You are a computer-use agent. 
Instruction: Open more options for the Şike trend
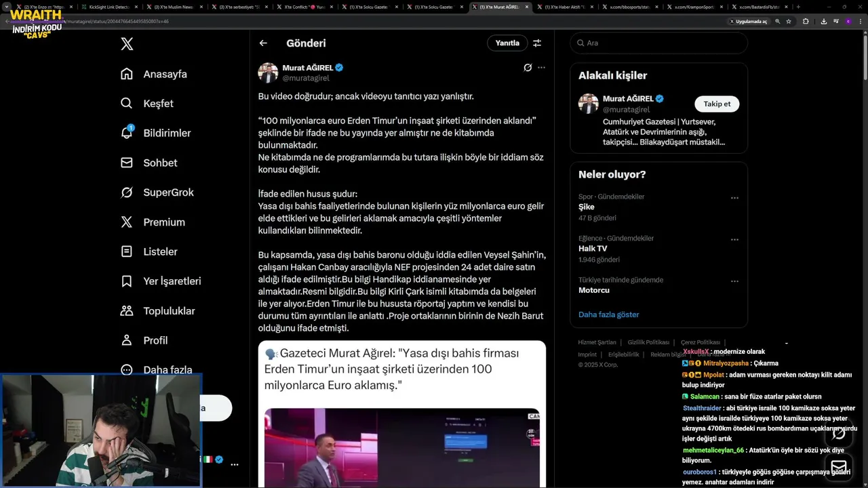point(734,198)
